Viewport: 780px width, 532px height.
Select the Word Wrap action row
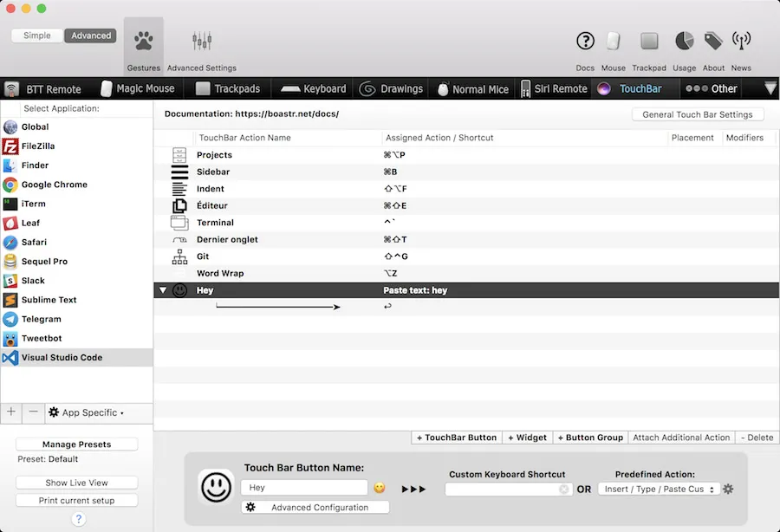tap(466, 273)
